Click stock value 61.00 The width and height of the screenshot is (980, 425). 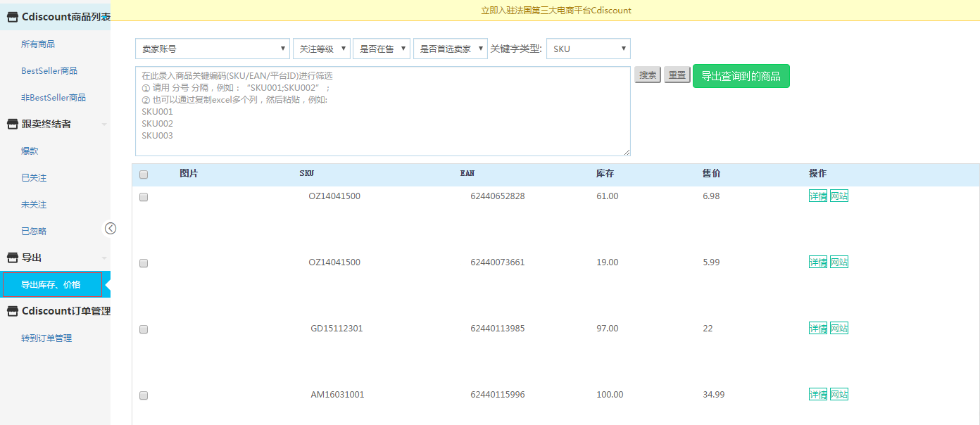pyautogui.click(x=607, y=196)
